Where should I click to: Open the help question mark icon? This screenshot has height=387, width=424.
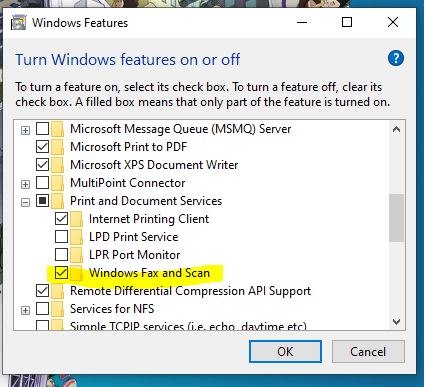pos(396,58)
